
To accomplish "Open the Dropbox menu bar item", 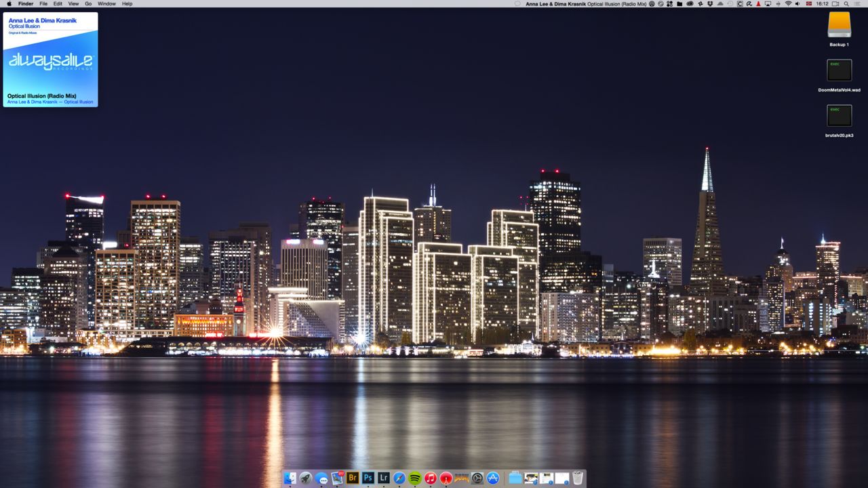I will coord(710,4).
